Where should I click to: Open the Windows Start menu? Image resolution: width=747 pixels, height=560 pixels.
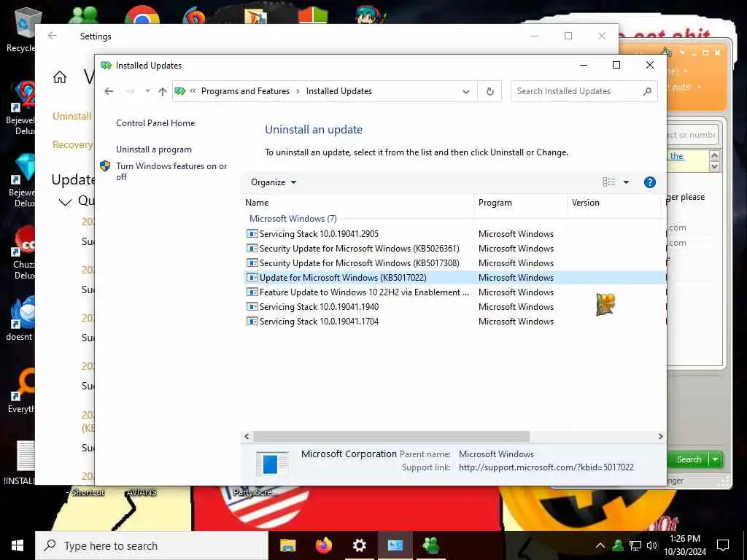18,545
